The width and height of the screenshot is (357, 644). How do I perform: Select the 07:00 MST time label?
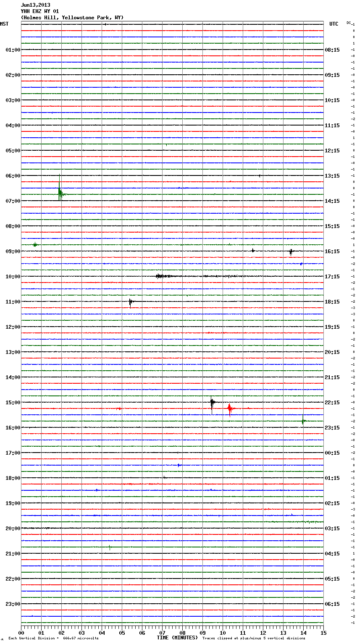[13, 201]
